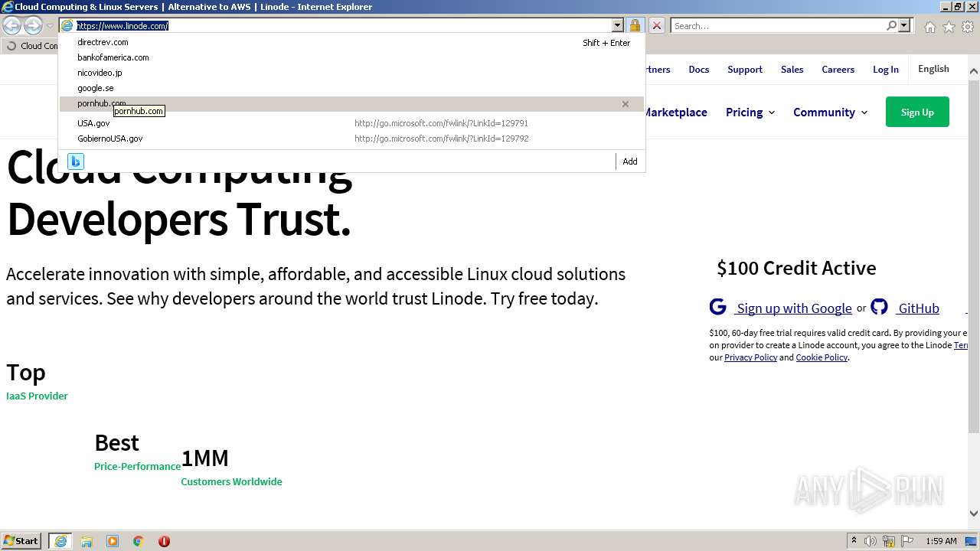Click the browser Back arrow button
Image resolution: width=980 pixels, height=551 pixels.
(12, 26)
